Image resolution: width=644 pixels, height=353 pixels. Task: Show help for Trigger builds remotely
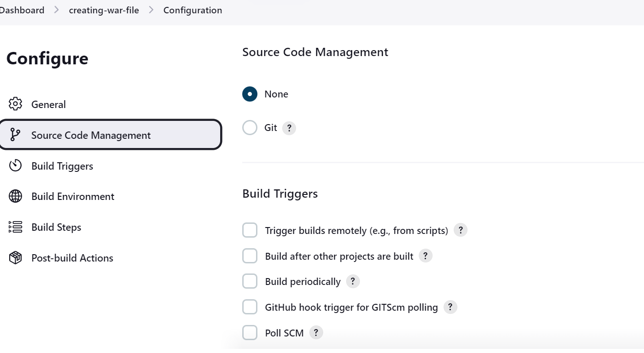pyautogui.click(x=460, y=230)
